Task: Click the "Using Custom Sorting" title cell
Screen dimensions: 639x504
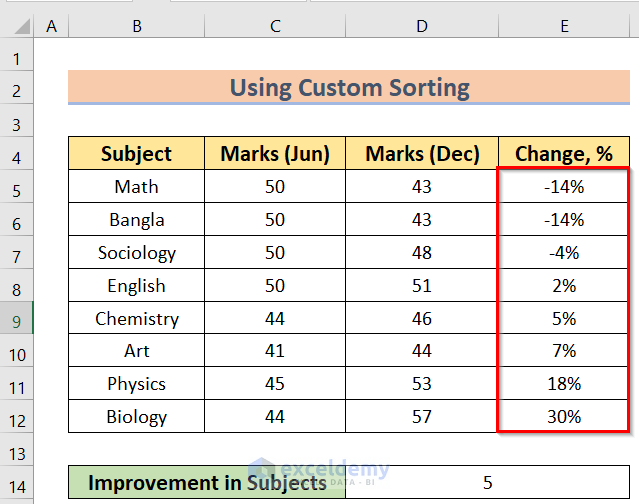Action: (349, 88)
